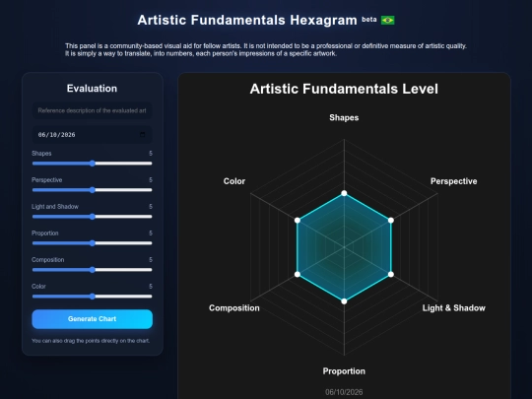532x399 pixels.
Task: Click the hint text about dragging chart points
Action: (x=91, y=341)
